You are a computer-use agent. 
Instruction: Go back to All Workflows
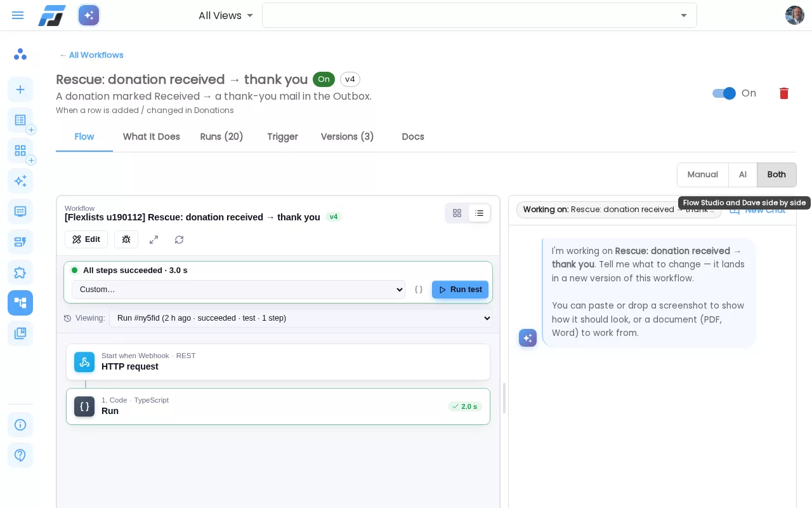pos(91,55)
